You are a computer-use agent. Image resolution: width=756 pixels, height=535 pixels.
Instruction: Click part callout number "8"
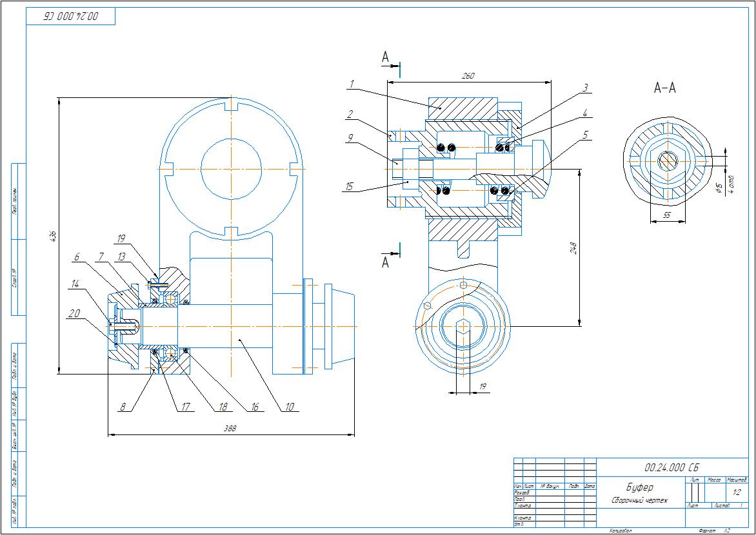coord(123,407)
